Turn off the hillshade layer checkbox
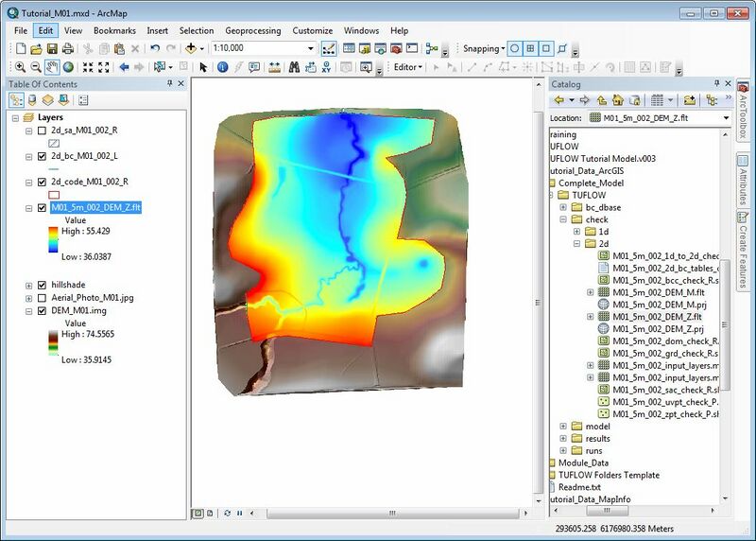This screenshot has height=541, width=756. click(x=42, y=285)
